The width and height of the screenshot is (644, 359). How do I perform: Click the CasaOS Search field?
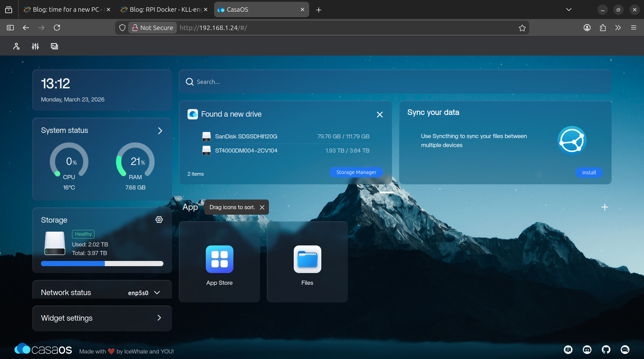(x=395, y=82)
